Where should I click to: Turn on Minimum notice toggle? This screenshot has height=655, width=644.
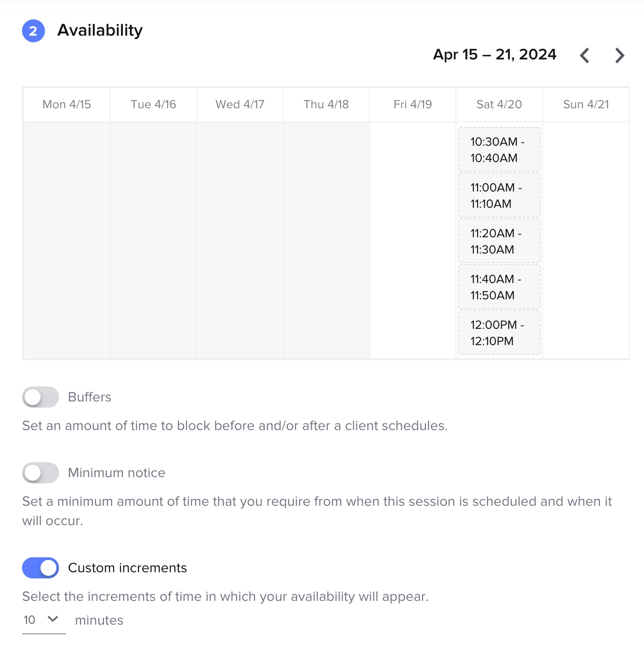pos(41,473)
